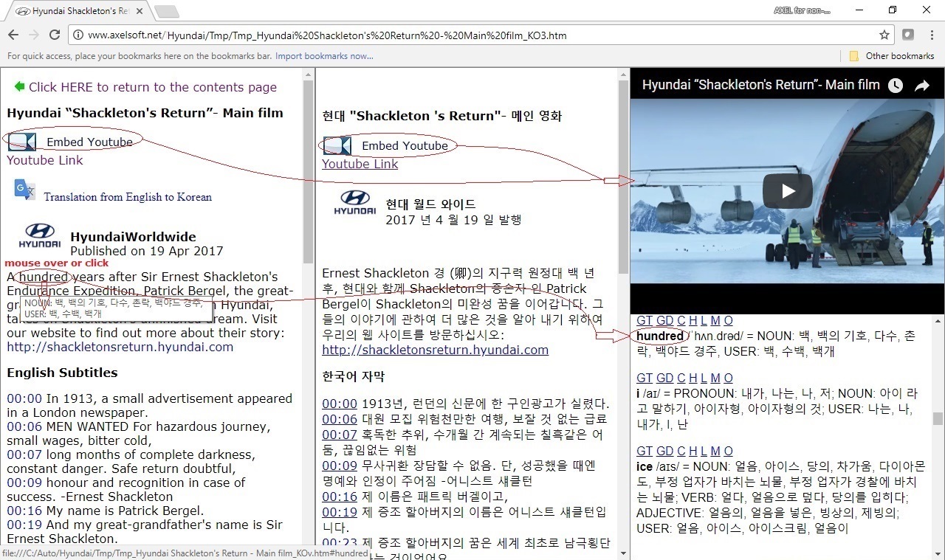Click GD link above hundred entry

click(x=665, y=320)
